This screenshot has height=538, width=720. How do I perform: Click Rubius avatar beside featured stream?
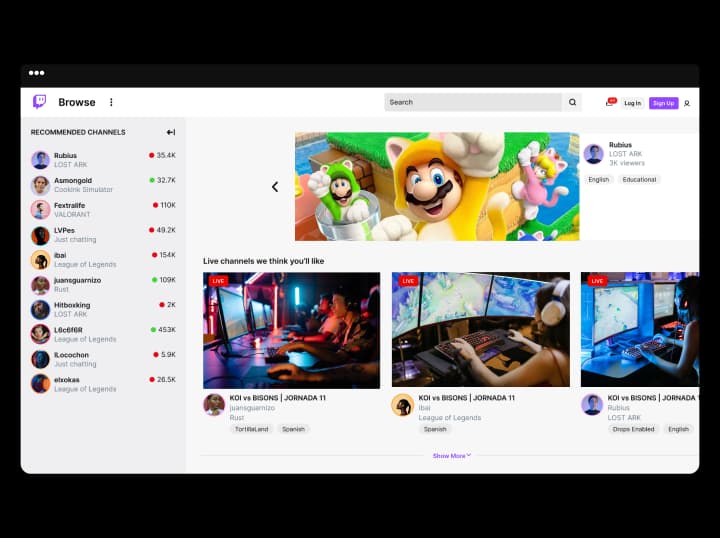click(x=593, y=154)
